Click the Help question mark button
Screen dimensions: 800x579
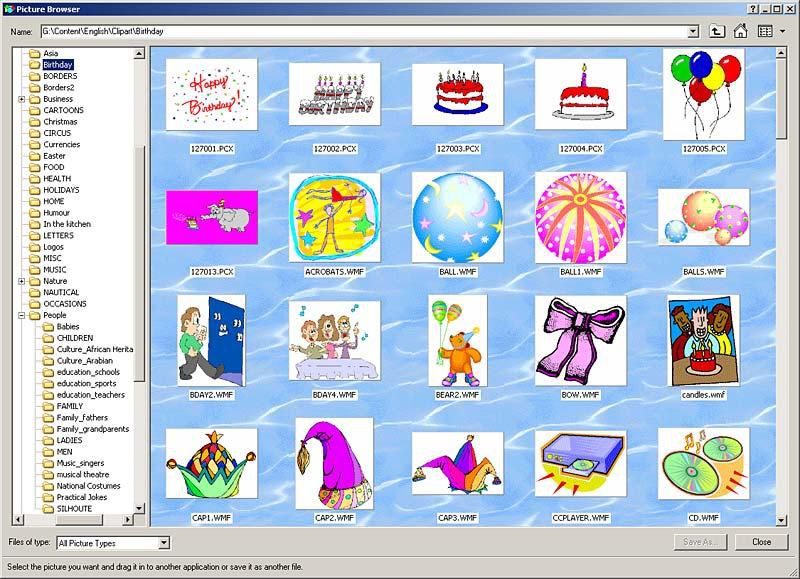pyautogui.click(x=752, y=8)
